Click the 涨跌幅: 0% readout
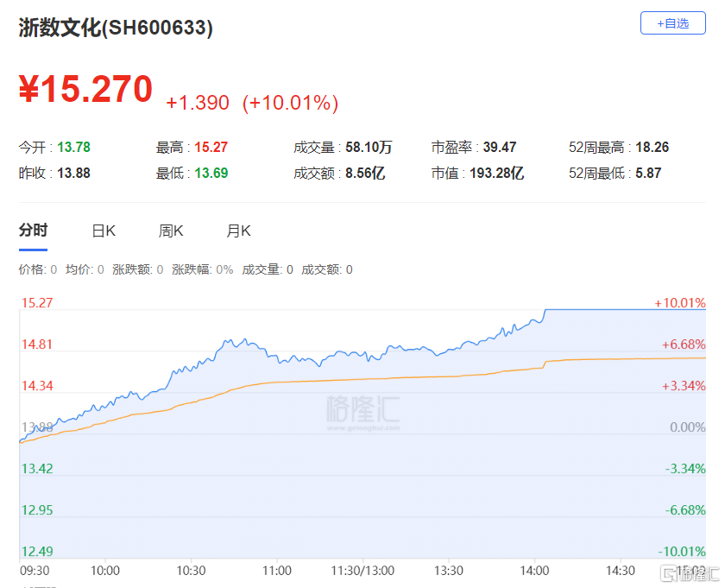Viewport: 725px width, 588px height. click(203, 269)
